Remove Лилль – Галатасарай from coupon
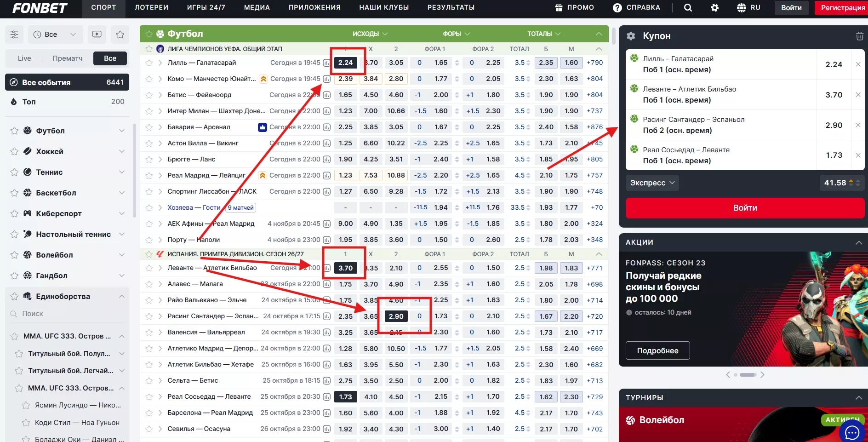The image size is (868, 442). click(x=858, y=64)
